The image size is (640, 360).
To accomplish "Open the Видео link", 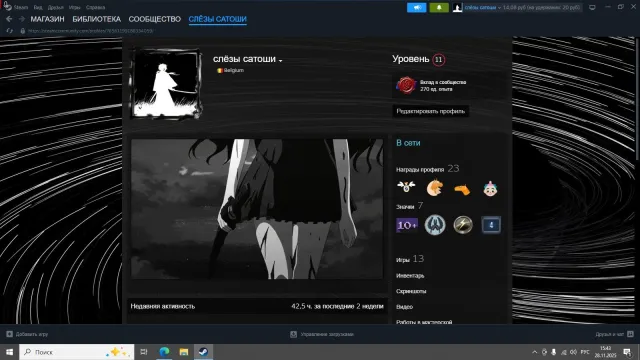I will [404, 307].
